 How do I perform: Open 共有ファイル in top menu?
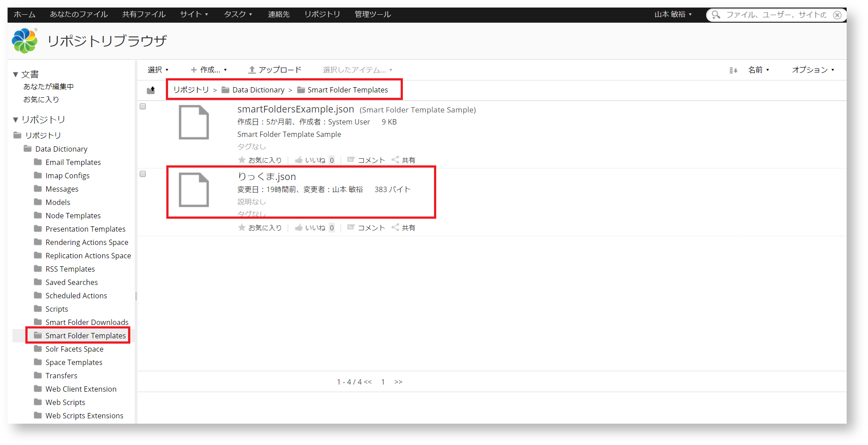144,14
